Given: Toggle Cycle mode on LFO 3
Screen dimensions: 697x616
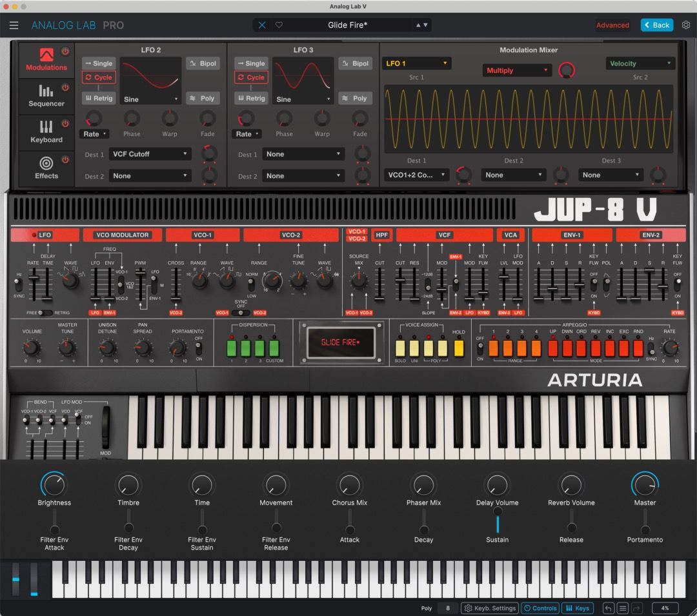Looking at the screenshot, I should click(x=251, y=77).
